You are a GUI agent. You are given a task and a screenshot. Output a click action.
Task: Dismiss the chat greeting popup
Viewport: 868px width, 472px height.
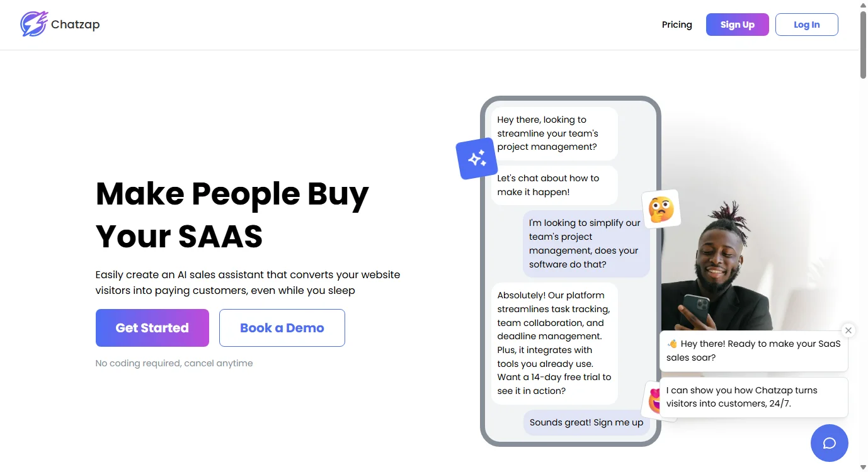pyautogui.click(x=848, y=330)
